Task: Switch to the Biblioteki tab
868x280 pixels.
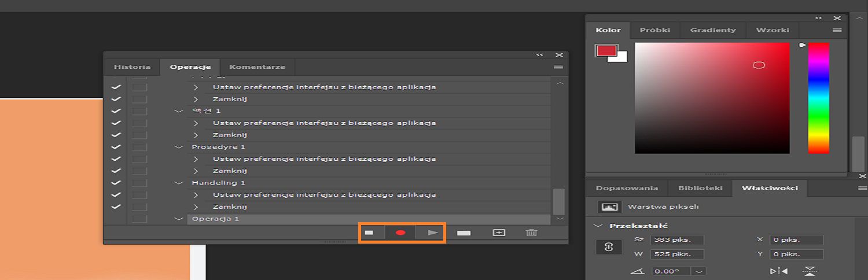Action: (x=700, y=188)
